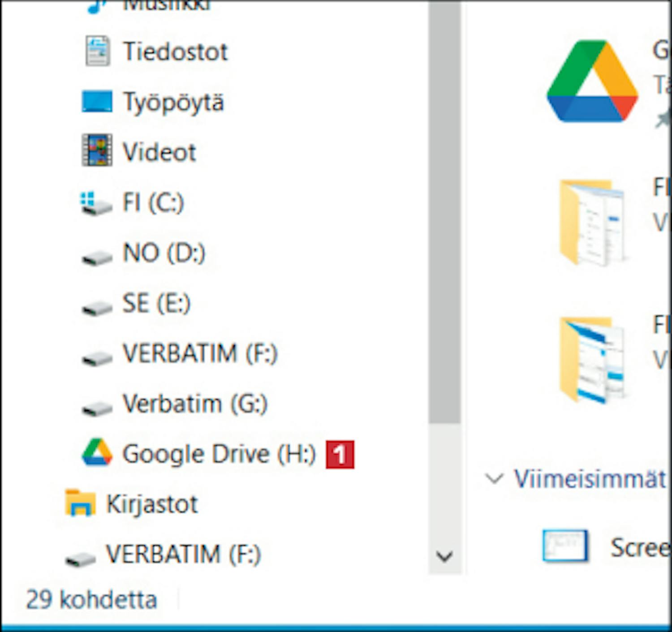The width and height of the screenshot is (672, 632).
Task: Select SE (E:) drive in tree
Action: 156,303
